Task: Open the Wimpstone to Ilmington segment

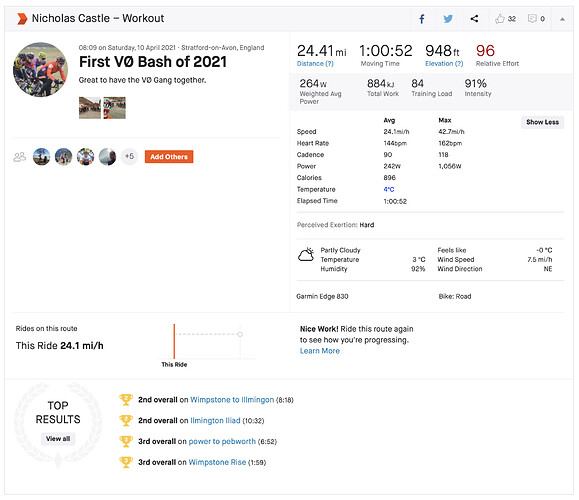Action: click(232, 400)
